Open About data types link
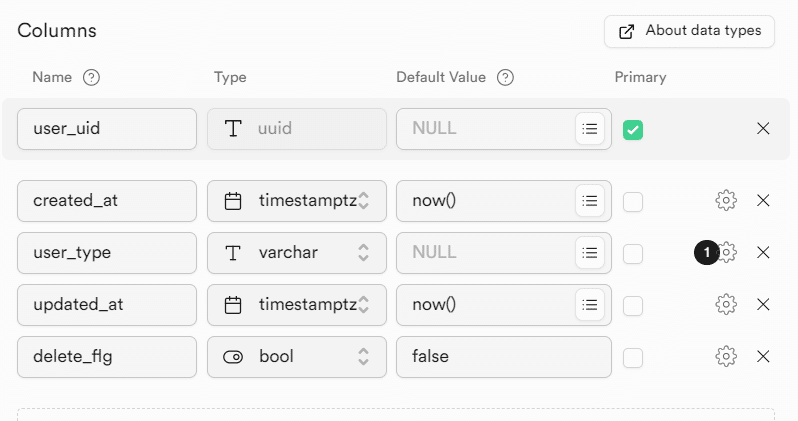The width and height of the screenshot is (798, 421). [x=690, y=31]
